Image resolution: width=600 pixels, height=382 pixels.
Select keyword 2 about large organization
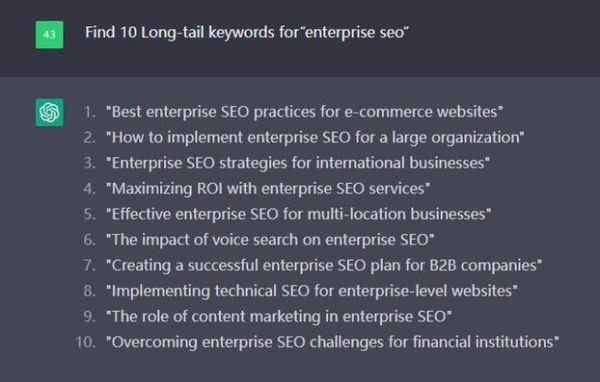pos(315,137)
